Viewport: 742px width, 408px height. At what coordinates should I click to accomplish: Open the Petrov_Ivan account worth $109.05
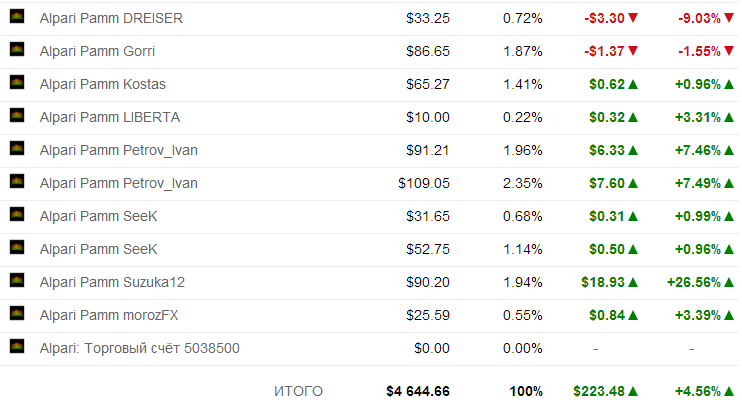tap(119, 183)
